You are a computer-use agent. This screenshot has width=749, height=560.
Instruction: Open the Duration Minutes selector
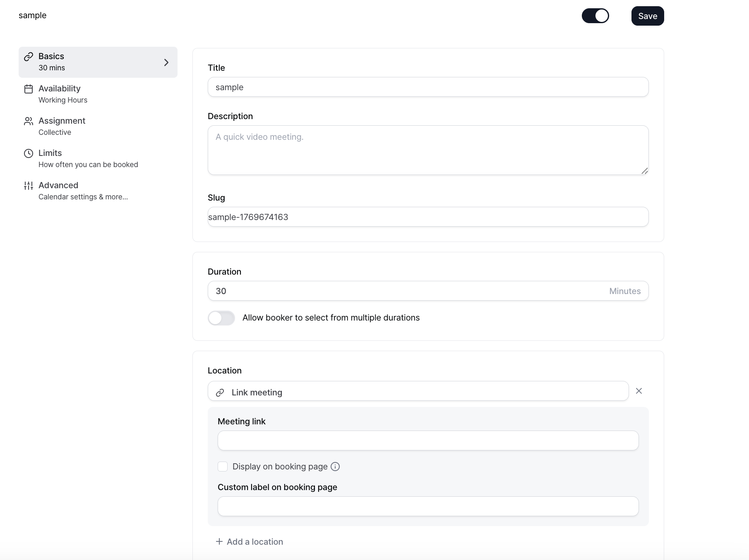click(624, 291)
